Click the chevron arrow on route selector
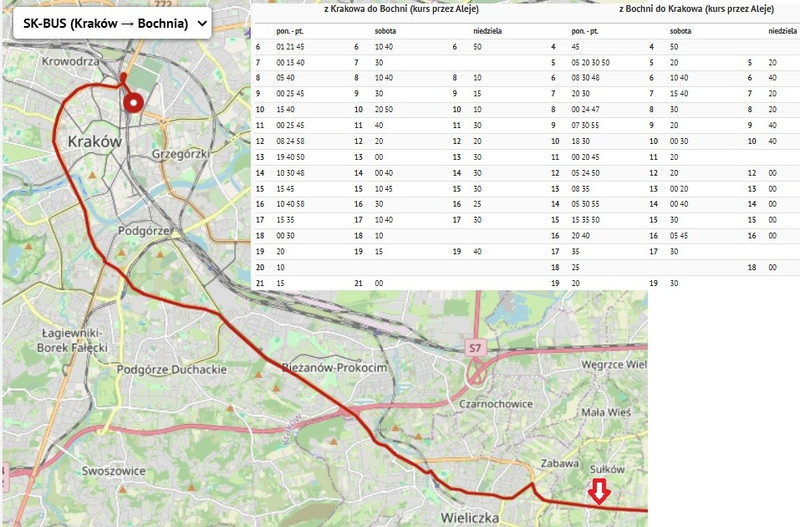Screen dimensions: 800x527 click(x=199, y=23)
